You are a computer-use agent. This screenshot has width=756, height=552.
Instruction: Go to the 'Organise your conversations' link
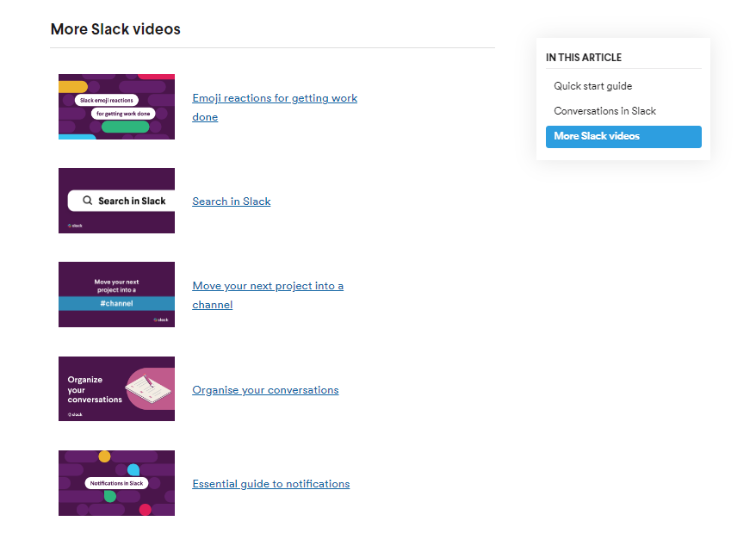pyautogui.click(x=266, y=389)
